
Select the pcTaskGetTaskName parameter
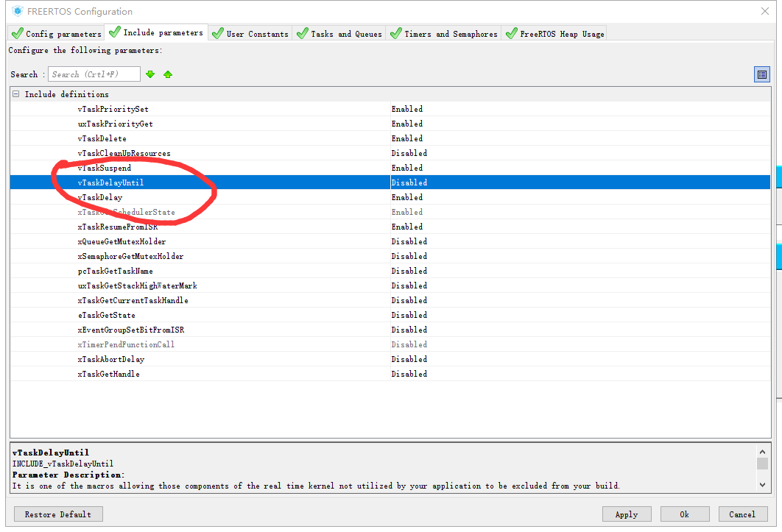[115, 271]
